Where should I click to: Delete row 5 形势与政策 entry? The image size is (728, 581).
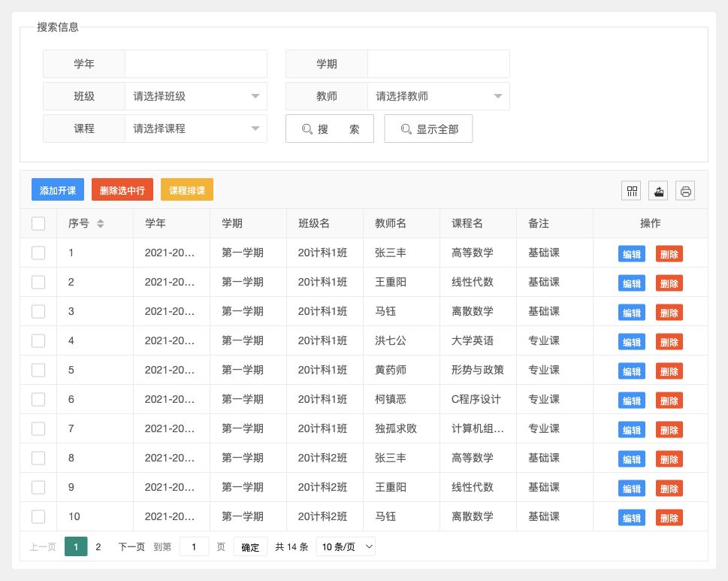[x=669, y=371]
